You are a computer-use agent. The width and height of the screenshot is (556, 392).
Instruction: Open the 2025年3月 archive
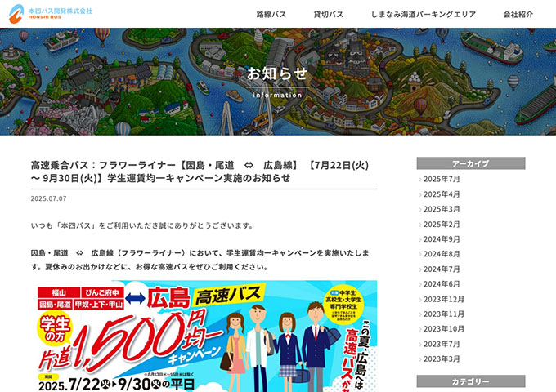click(x=442, y=209)
